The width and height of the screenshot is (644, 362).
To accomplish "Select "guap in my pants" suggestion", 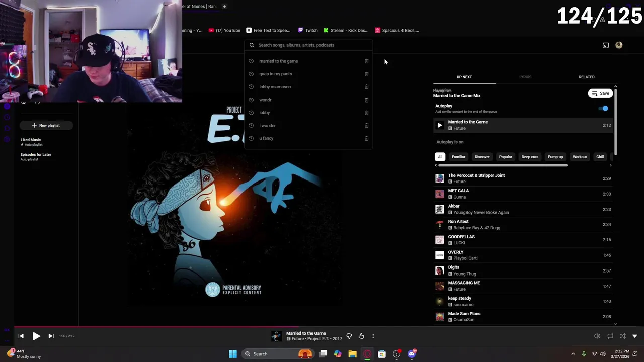I will tap(275, 74).
